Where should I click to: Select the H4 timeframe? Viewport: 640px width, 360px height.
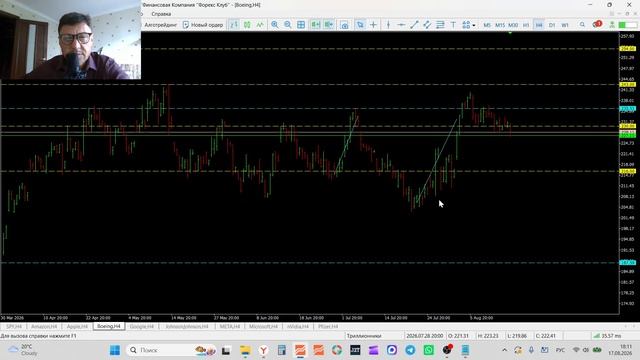[x=539, y=25]
